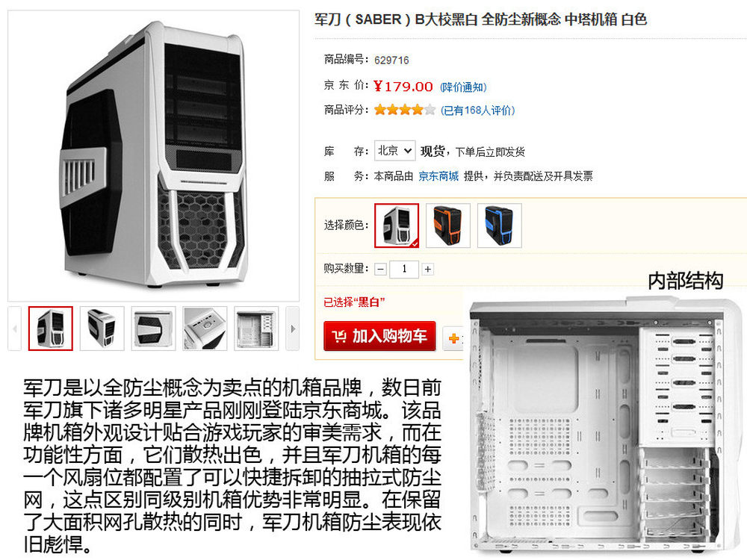This screenshot has height=560, width=747.
Task: Follow the 京东商城 seller link
Action: coord(438,176)
